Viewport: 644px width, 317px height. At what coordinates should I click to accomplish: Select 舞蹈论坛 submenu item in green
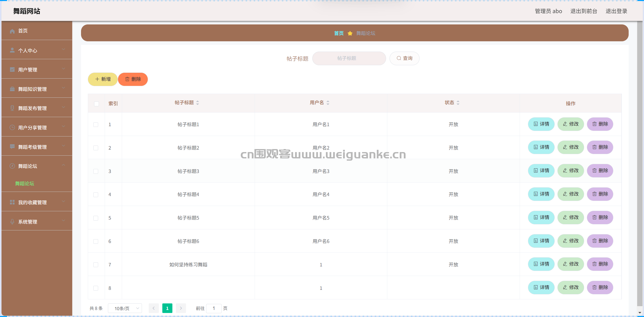click(x=24, y=184)
